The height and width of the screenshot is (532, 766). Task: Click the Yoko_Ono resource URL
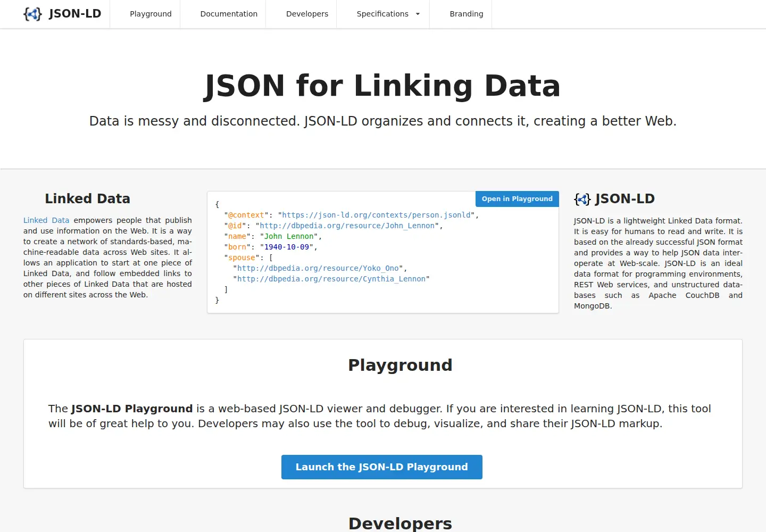coord(318,268)
